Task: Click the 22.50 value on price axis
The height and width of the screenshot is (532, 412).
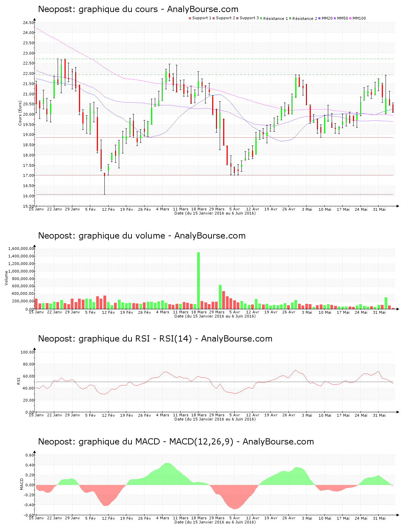Action: point(28,63)
